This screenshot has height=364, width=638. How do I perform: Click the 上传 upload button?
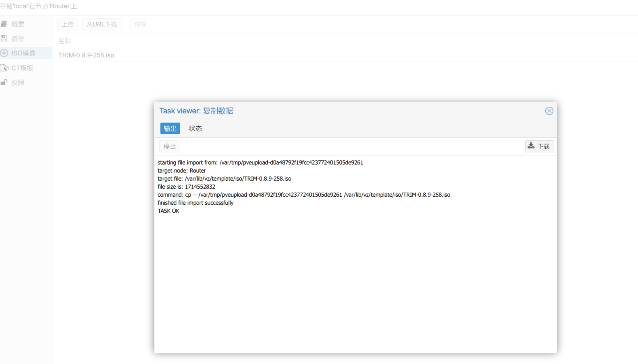tap(68, 24)
